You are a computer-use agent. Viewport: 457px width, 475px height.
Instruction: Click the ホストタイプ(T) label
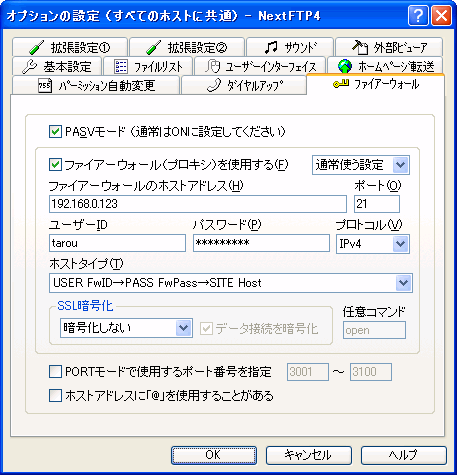coord(86,264)
